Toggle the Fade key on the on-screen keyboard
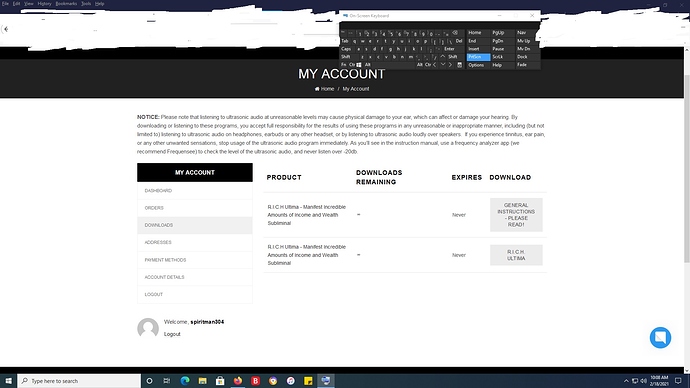 pos(522,65)
